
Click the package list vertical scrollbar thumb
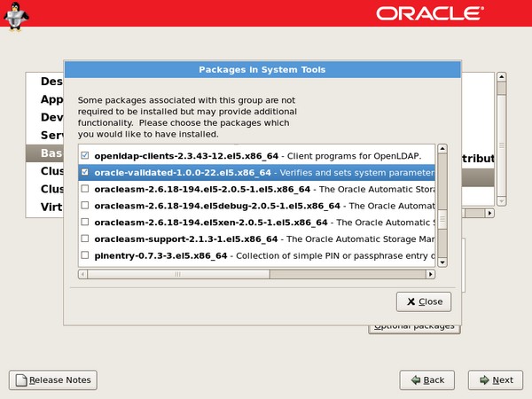coord(442,220)
